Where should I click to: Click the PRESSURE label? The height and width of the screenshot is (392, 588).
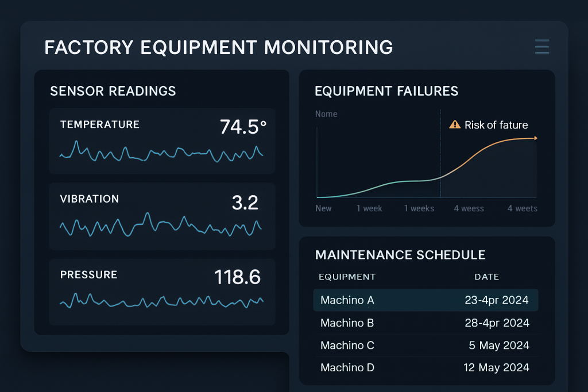[x=88, y=275]
